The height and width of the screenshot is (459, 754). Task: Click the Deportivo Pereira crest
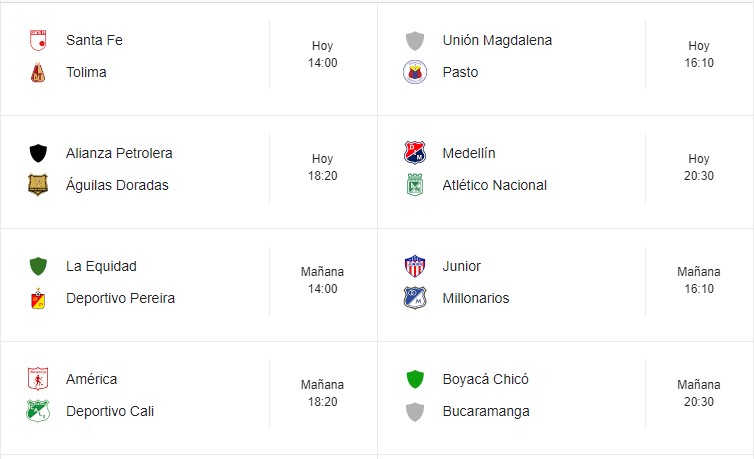pyautogui.click(x=38, y=298)
